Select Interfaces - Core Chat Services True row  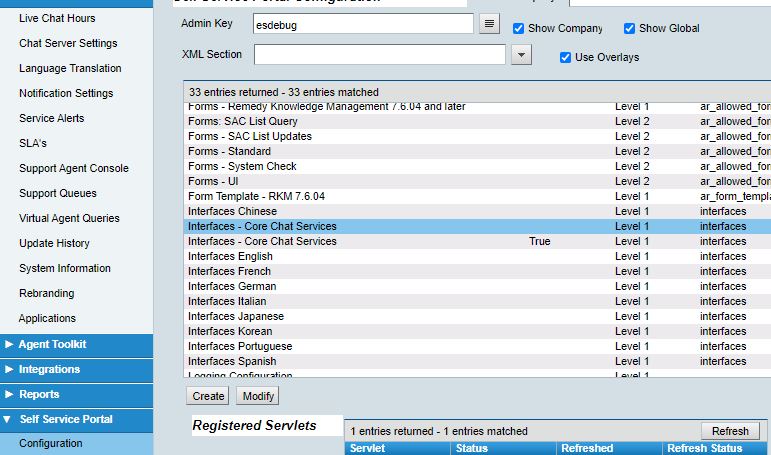477,242
